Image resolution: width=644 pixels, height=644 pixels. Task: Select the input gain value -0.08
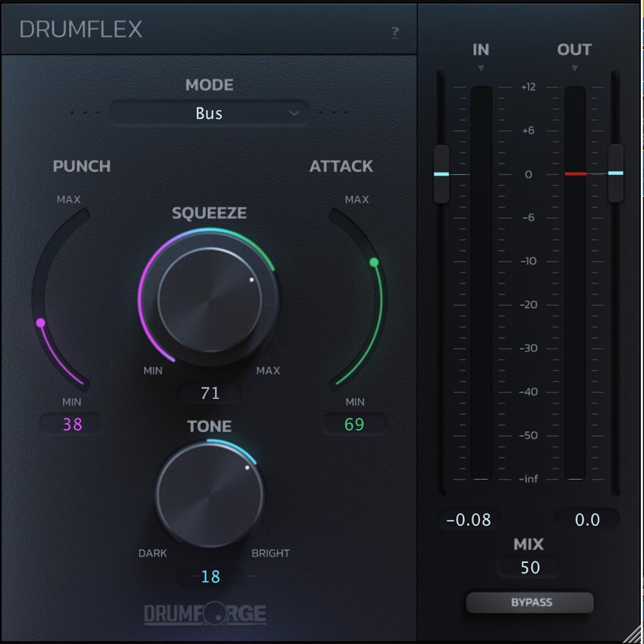(x=469, y=520)
